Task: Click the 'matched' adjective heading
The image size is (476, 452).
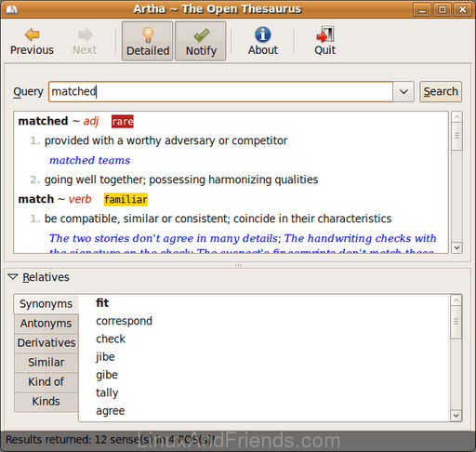Action: (59, 121)
